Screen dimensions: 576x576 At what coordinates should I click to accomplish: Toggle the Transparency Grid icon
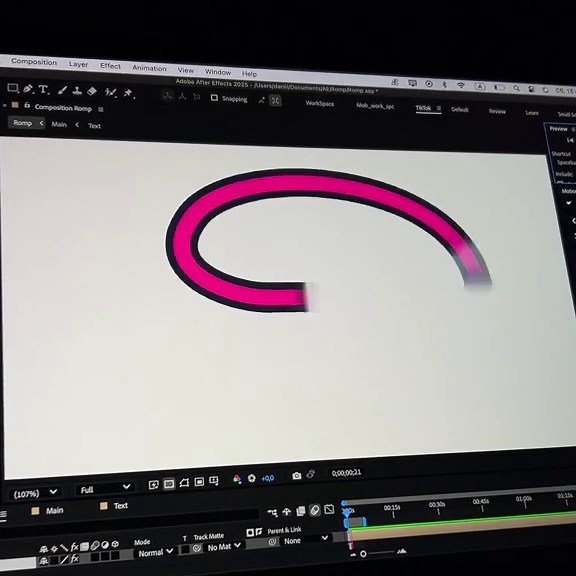click(199, 481)
